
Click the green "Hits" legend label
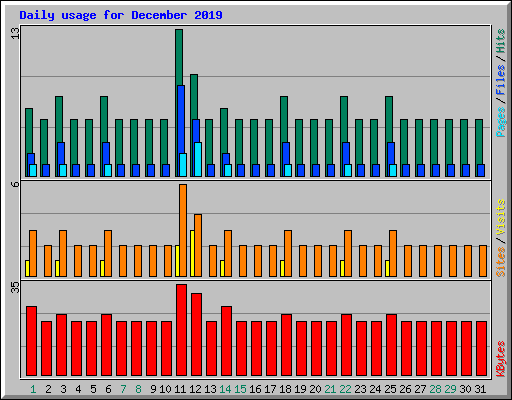tap(500, 41)
